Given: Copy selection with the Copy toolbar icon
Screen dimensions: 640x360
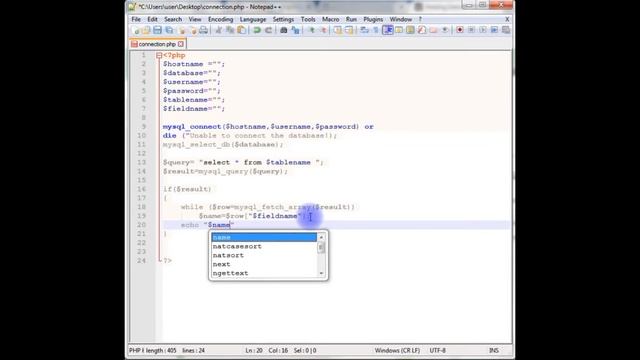Looking at the screenshot, I should pyautogui.click(x=230, y=30).
